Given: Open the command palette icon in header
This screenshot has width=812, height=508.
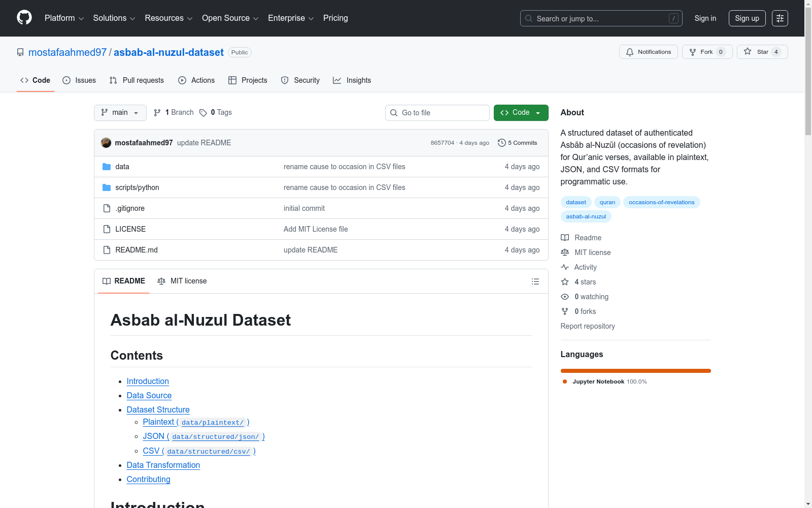Looking at the screenshot, I should [x=780, y=18].
